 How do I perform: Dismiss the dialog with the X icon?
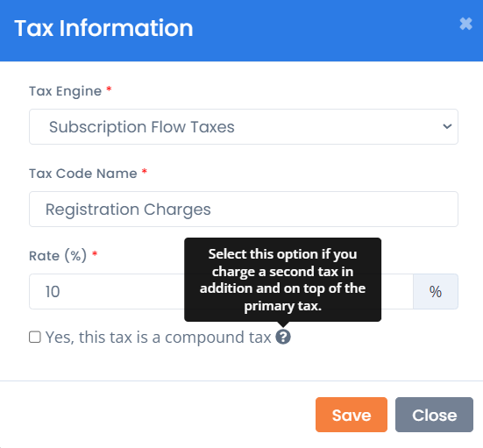pyautogui.click(x=465, y=24)
